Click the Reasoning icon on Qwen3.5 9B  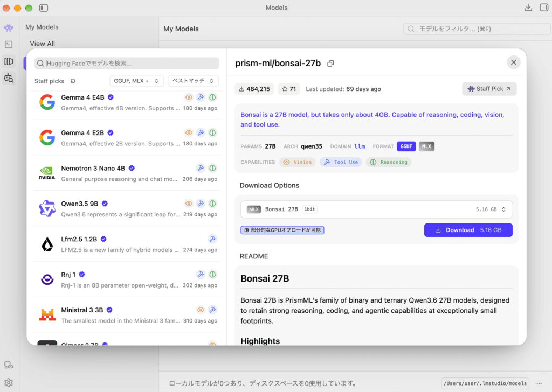coord(212,204)
